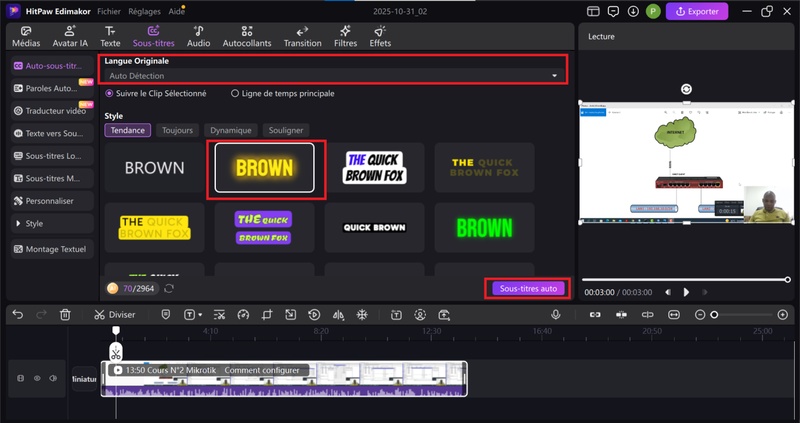Undo the last action

tap(18, 315)
